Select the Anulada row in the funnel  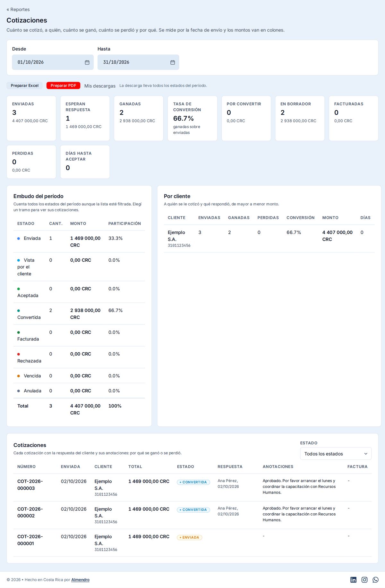(79, 391)
